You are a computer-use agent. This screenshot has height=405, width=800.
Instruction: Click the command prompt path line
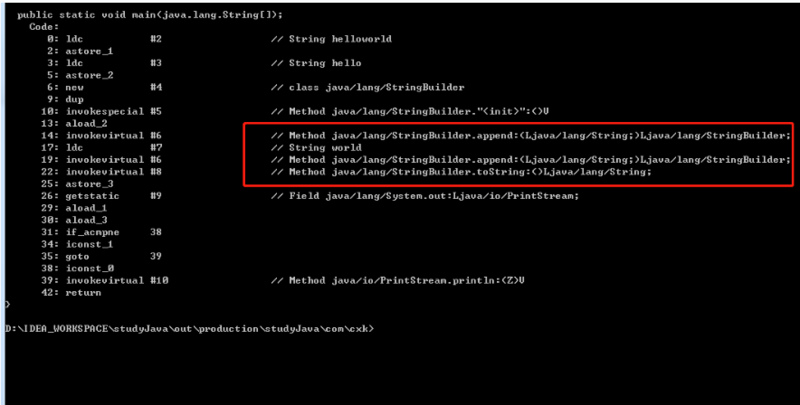[x=190, y=328]
